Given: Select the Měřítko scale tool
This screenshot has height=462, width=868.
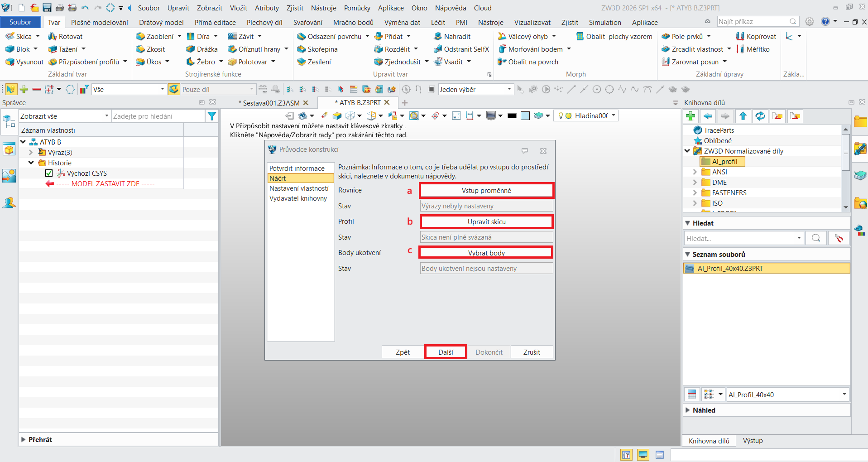Looking at the screenshot, I should (x=753, y=49).
